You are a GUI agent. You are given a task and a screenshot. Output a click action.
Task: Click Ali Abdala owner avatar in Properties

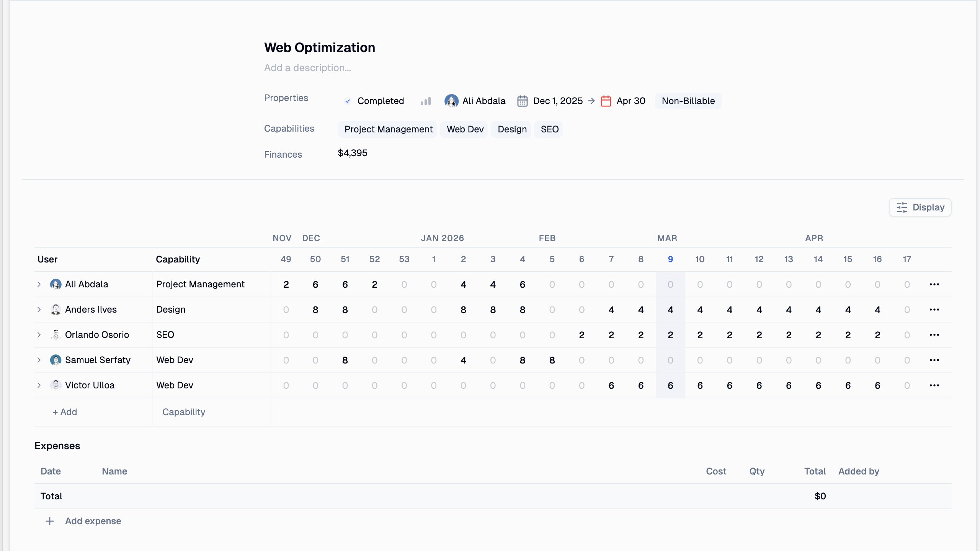click(x=451, y=101)
